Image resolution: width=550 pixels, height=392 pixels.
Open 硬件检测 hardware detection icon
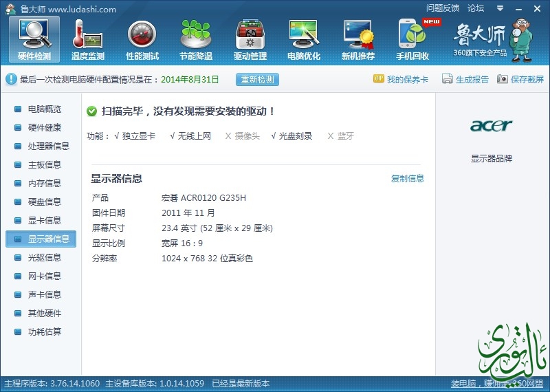pos(34,39)
